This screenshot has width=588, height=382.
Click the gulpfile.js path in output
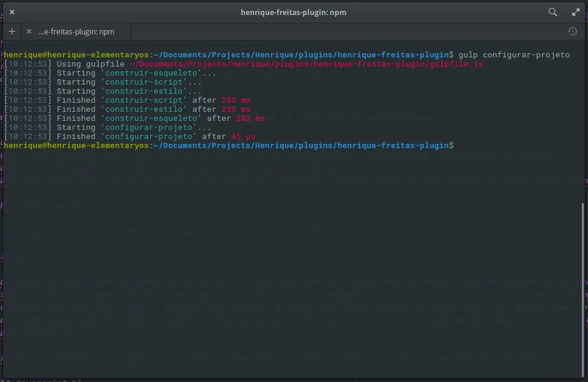pyautogui.click(x=306, y=64)
